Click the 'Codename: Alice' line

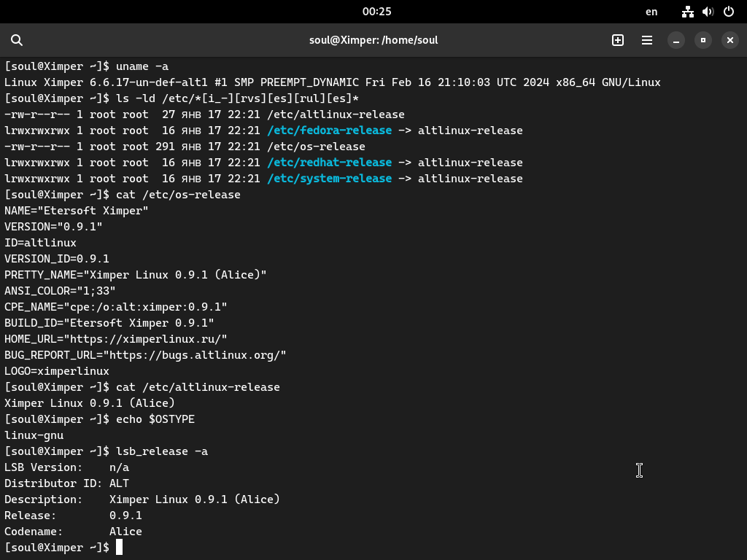click(73, 532)
